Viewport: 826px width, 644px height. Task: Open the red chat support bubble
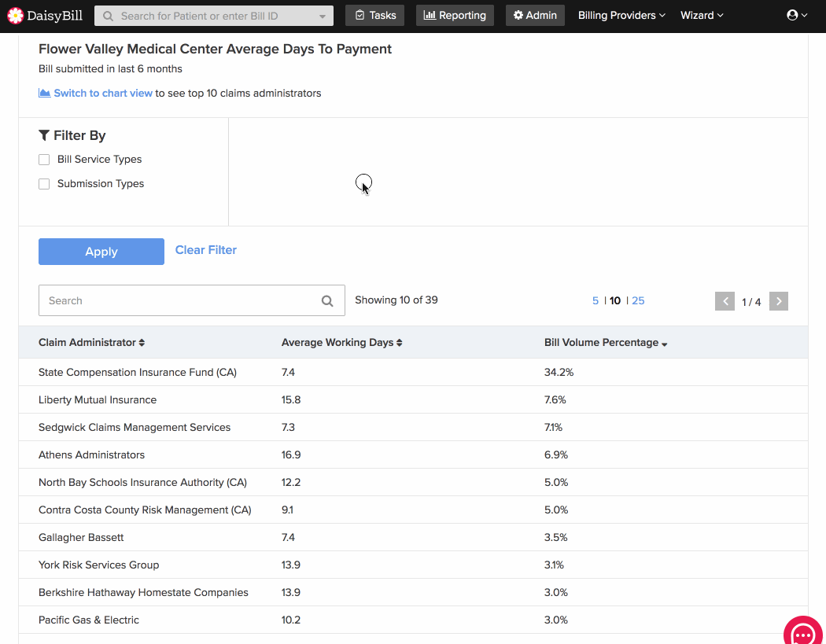pos(803,631)
